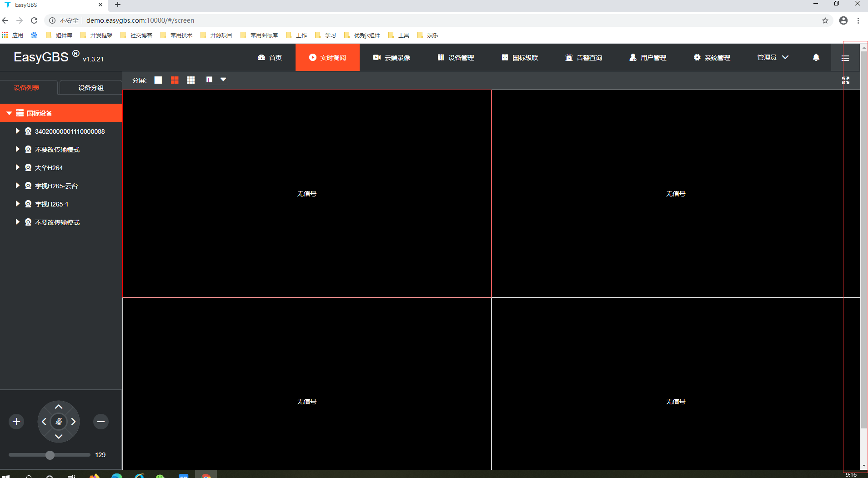The width and height of the screenshot is (868, 478).
Task: Switch to the 设备分组 tab
Action: tap(91, 88)
